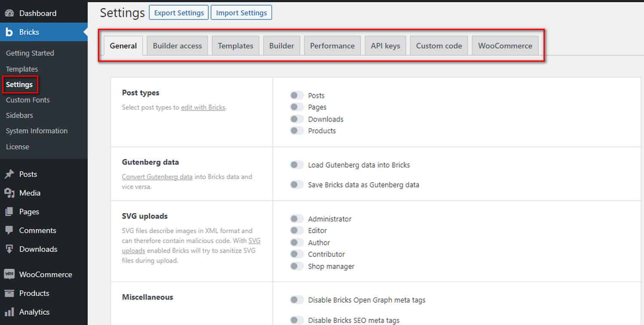Click the Posts pushpin icon
644x325 pixels.
9,174
